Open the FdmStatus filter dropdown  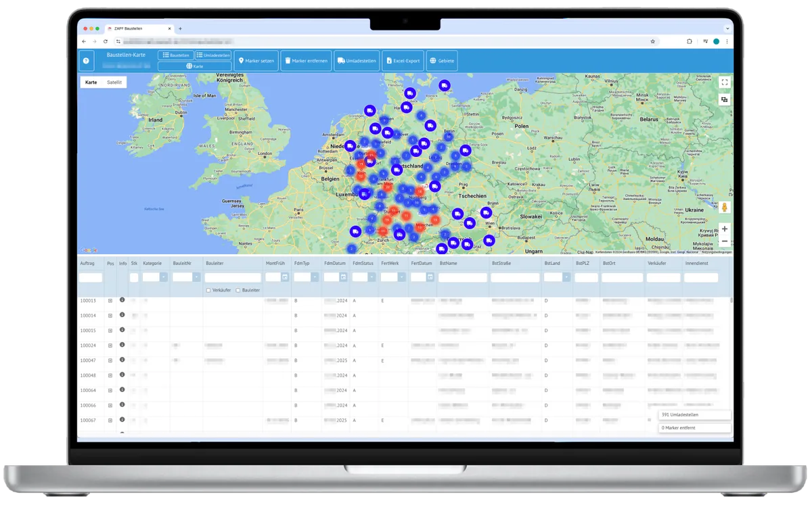coord(372,277)
